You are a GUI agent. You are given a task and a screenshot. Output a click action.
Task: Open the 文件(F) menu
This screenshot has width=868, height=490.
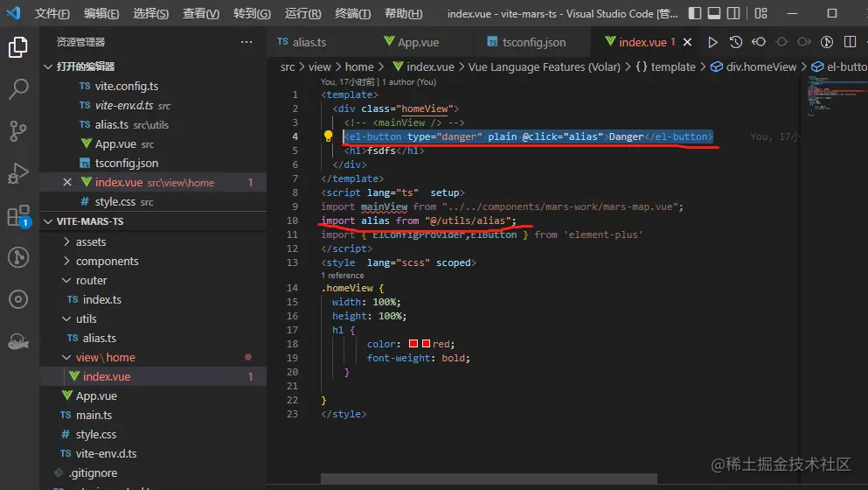(x=52, y=13)
